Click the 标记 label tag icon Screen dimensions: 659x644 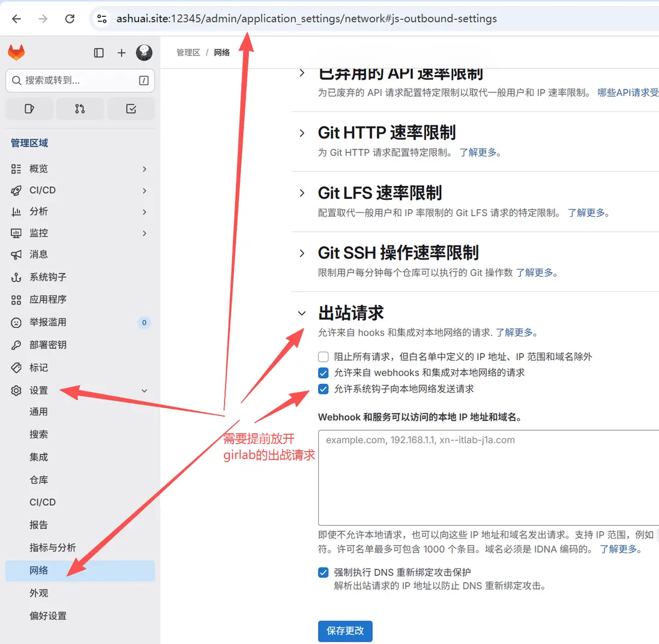(16, 368)
